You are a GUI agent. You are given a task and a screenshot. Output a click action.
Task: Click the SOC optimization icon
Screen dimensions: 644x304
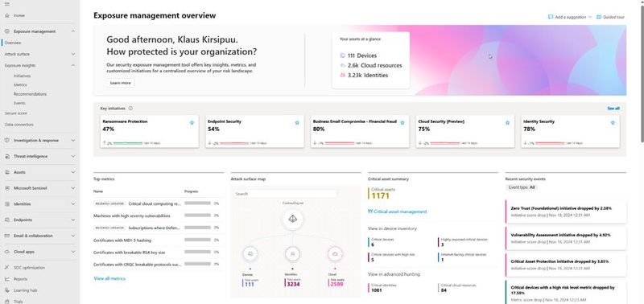click(x=7, y=268)
